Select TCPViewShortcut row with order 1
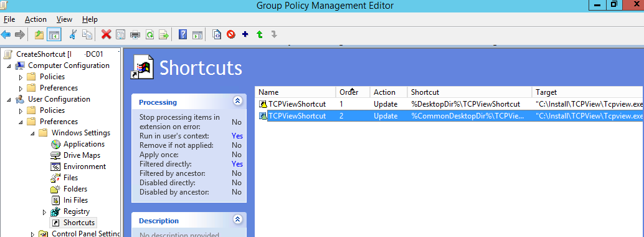This screenshot has width=644, height=237. pyautogui.click(x=449, y=104)
